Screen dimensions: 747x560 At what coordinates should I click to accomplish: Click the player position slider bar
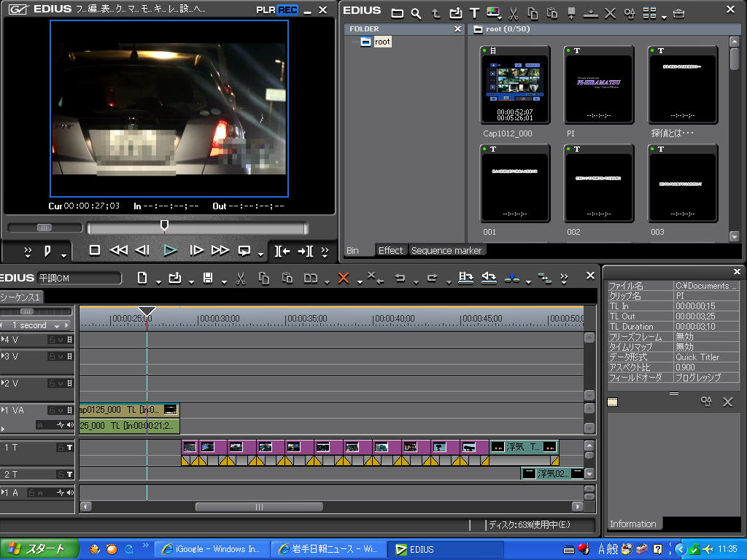click(x=197, y=228)
